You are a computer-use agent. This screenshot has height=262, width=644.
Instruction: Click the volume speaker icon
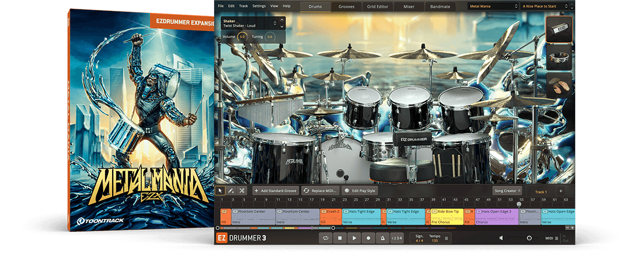[501, 238]
